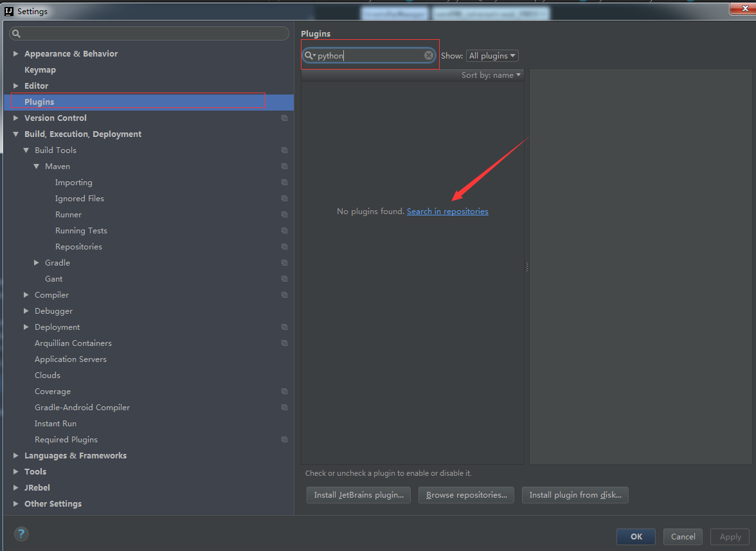This screenshot has width=756, height=551.
Task: Expand the Debugger node
Action: click(x=26, y=311)
